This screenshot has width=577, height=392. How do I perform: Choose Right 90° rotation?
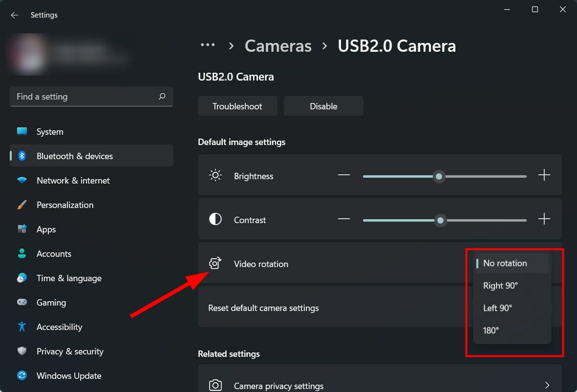(500, 286)
